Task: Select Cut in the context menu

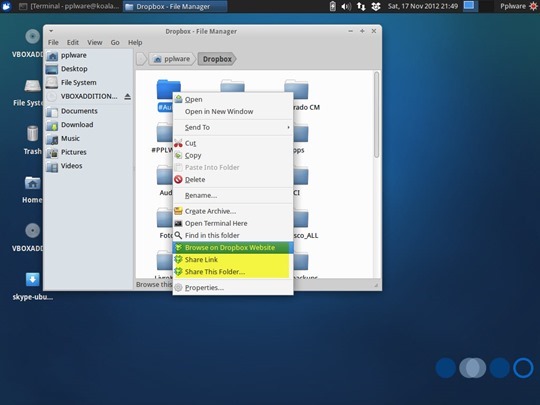Action: [x=233, y=143]
